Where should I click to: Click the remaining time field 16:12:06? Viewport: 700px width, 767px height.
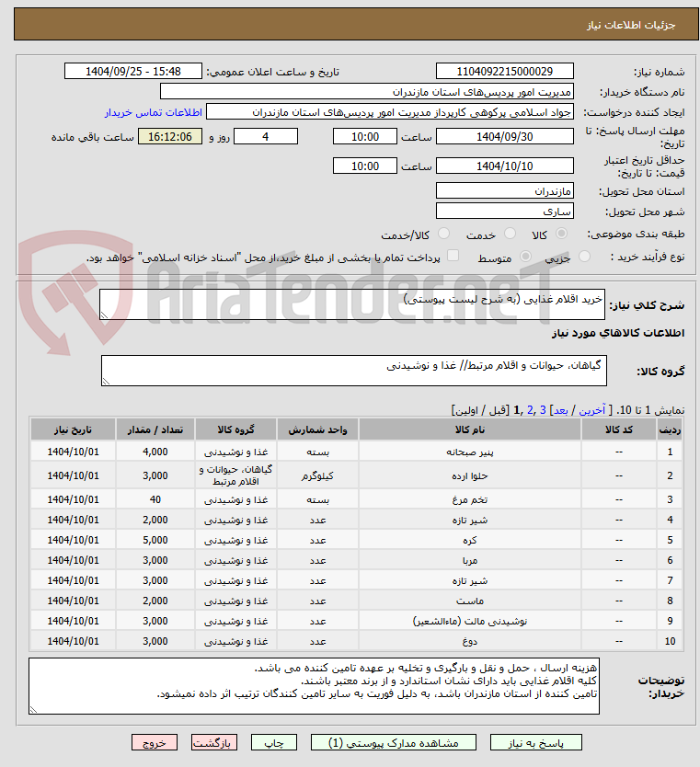170,136
